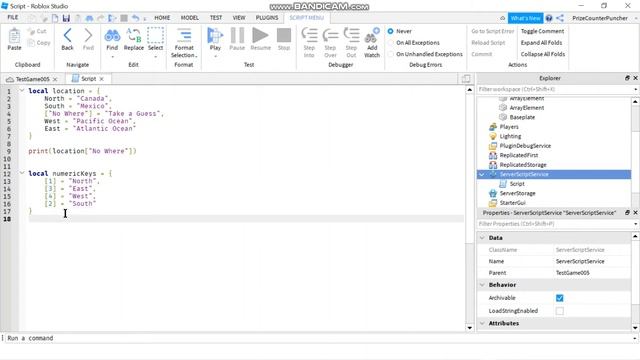Fold the location table at line 1
Screen dimensions: 640x360
(22, 91)
